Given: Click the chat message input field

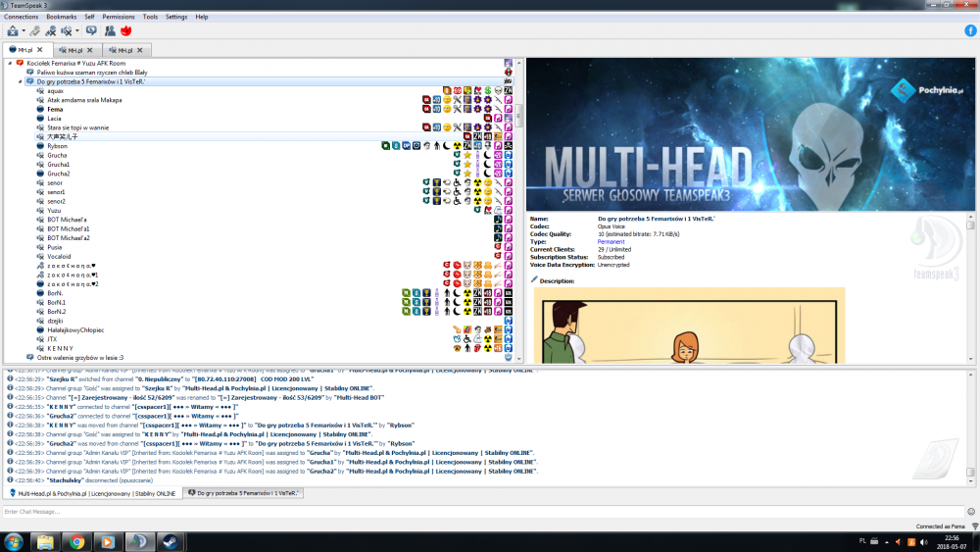Looking at the screenshot, I should click(x=480, y=511).
